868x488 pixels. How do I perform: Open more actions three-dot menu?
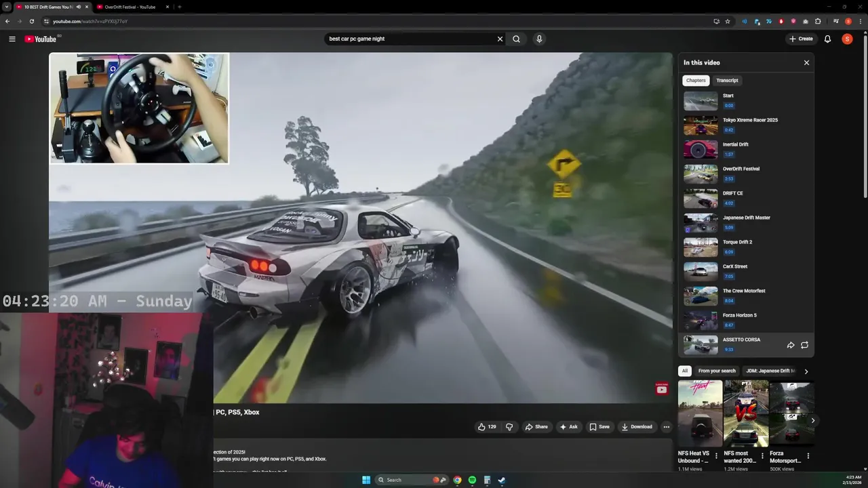(666, 427)
